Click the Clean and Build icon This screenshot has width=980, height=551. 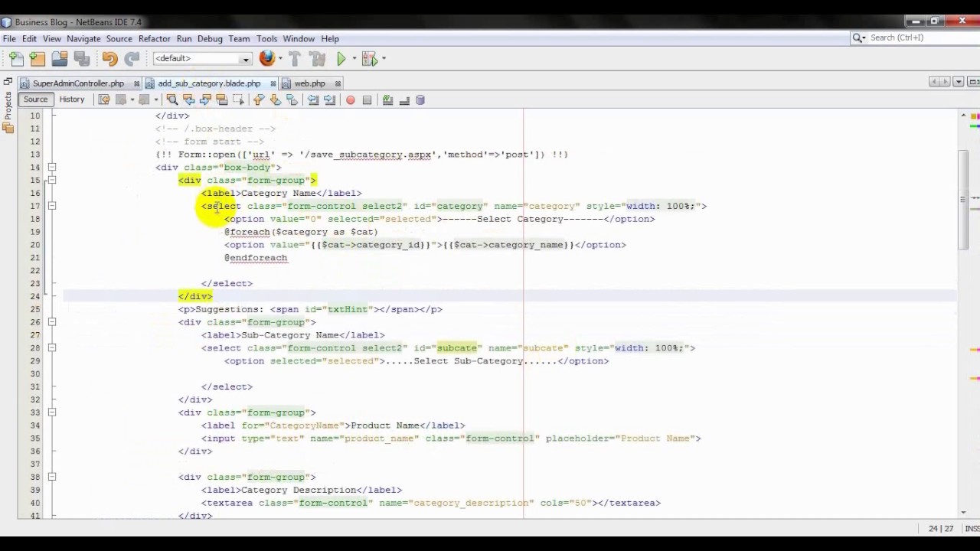(317, 59)
